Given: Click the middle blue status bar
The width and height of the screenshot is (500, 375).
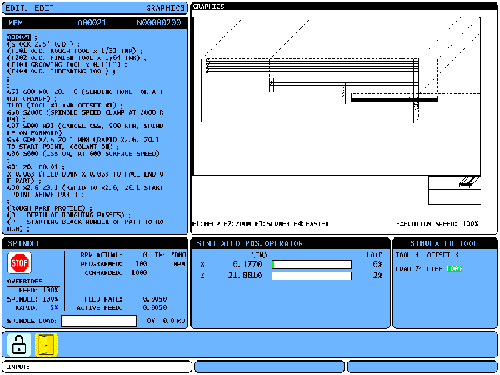Looking at the screenshot, I should click(x=269, y=367).
